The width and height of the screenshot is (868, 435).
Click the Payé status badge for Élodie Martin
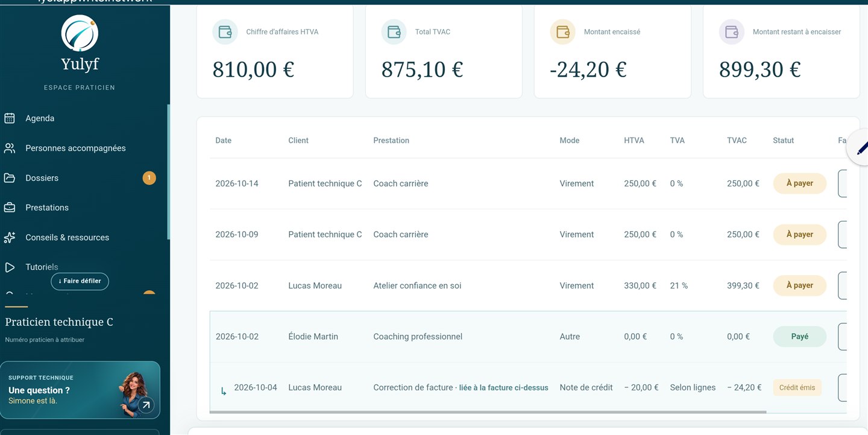tap(799, 337)
